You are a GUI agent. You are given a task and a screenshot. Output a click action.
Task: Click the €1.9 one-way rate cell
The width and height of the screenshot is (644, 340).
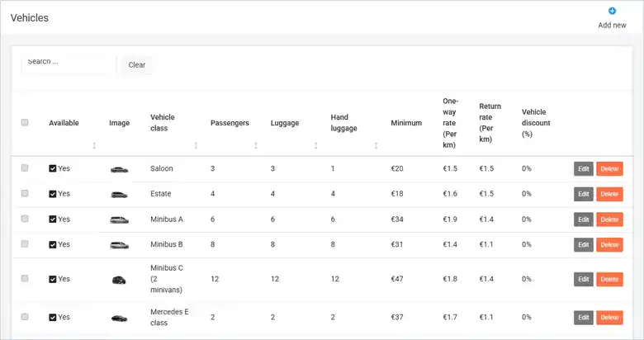(450, 220)
